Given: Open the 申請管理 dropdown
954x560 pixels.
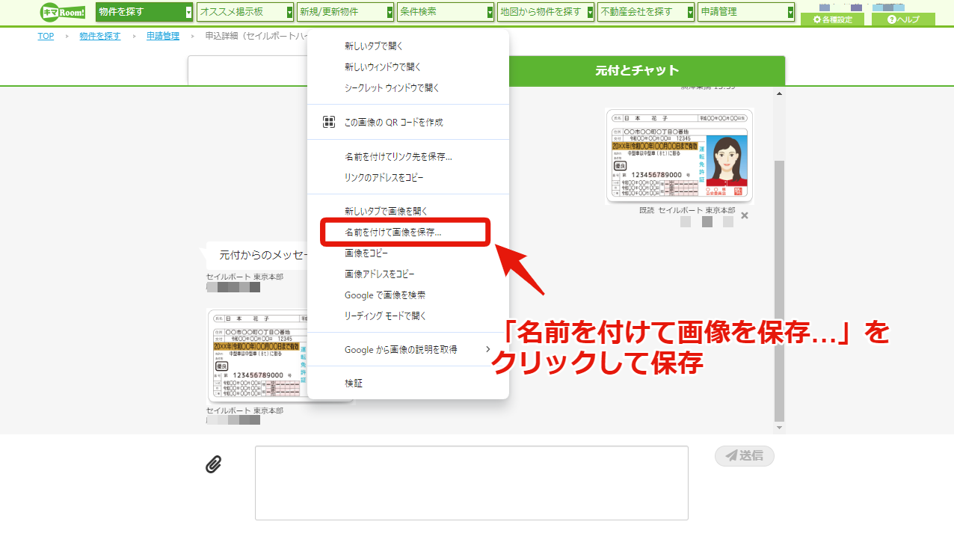Looking at the screenshot, I should [x=746, y=12].
